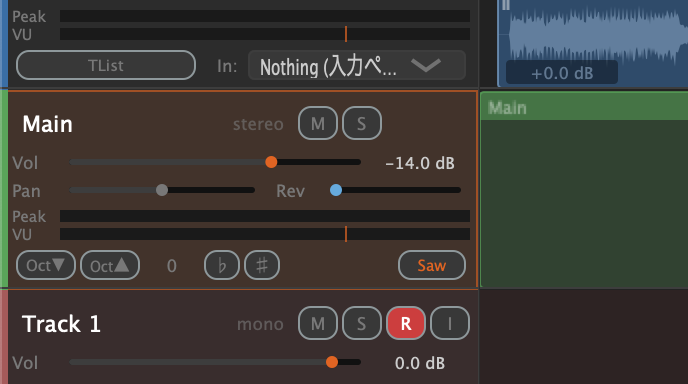
Task: Click the Saw instrument button
Action: point(432,265)
